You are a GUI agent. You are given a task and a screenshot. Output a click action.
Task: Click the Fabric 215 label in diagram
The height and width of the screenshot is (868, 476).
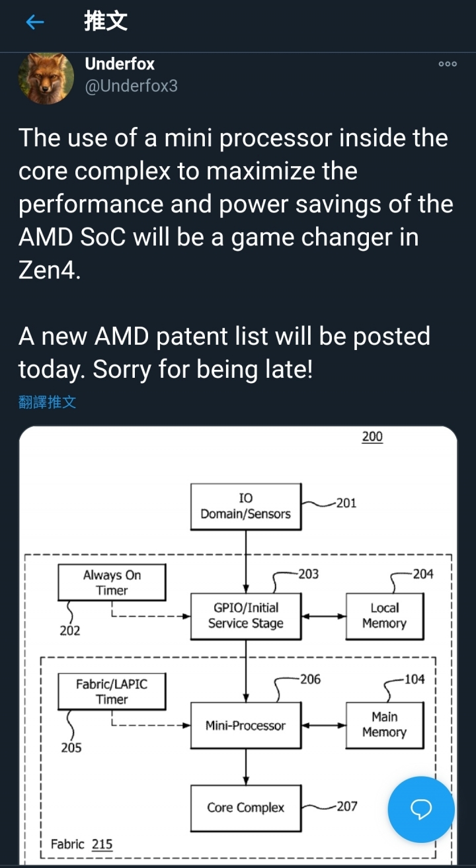pos(81,844)
